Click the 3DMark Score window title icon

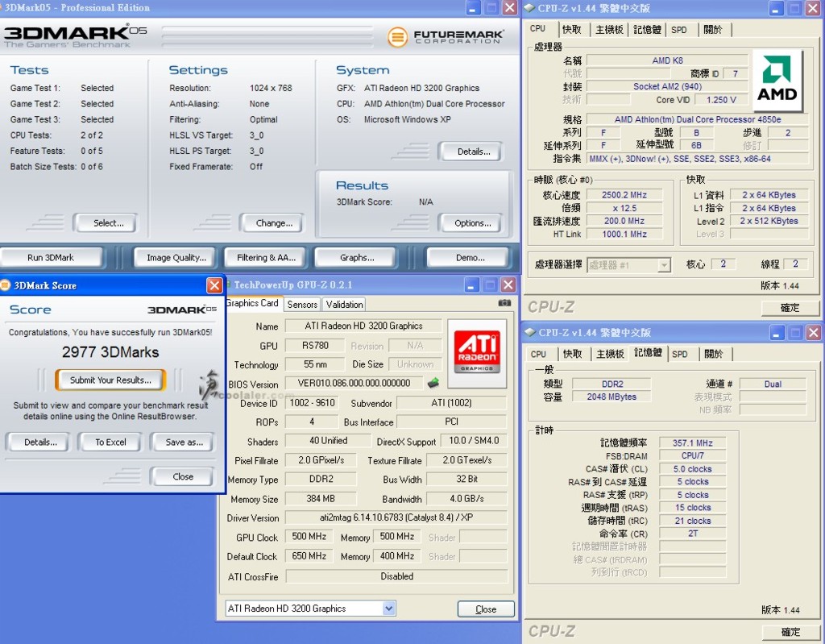click(6, 285)
